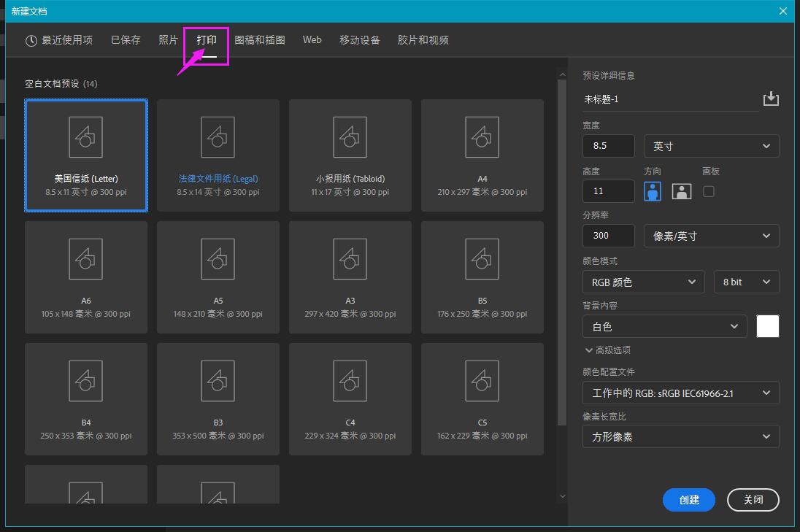The width and height of the screenshot is (800, 532).
Task: Click the document icon in the A5 preset
Action: click(x=218, y=259)
